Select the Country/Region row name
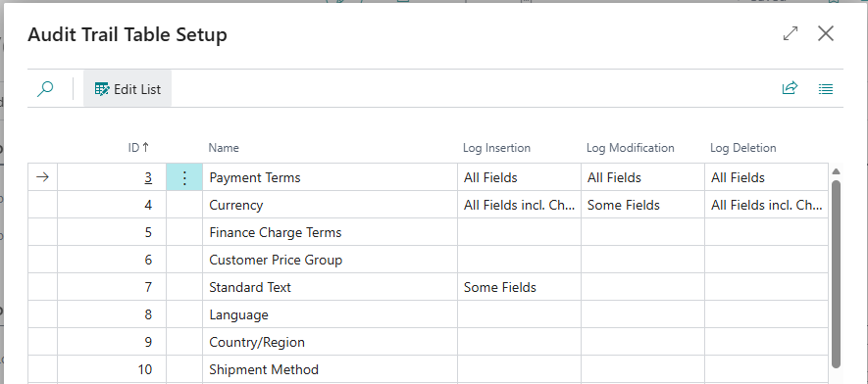 click(x=330, y=342)
